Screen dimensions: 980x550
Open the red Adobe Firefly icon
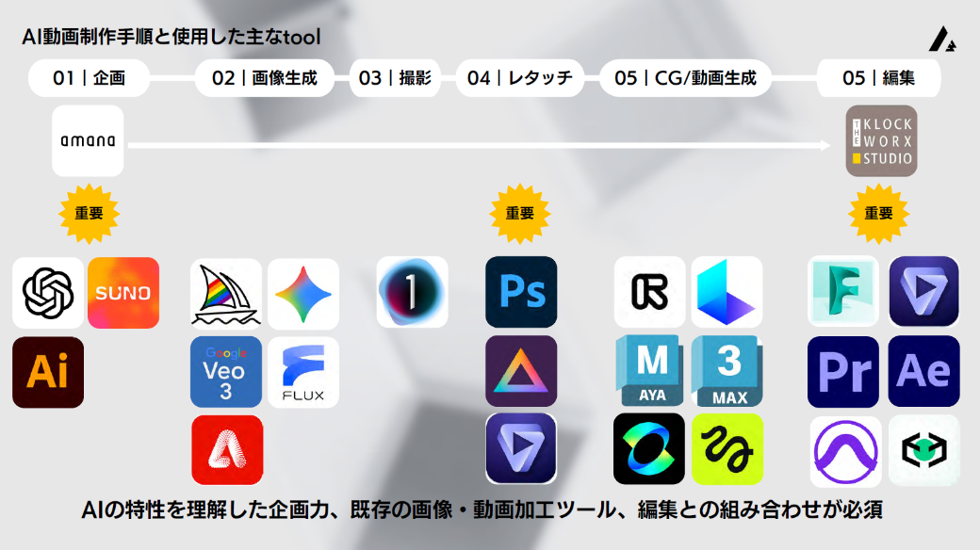(x=227, y=449)
